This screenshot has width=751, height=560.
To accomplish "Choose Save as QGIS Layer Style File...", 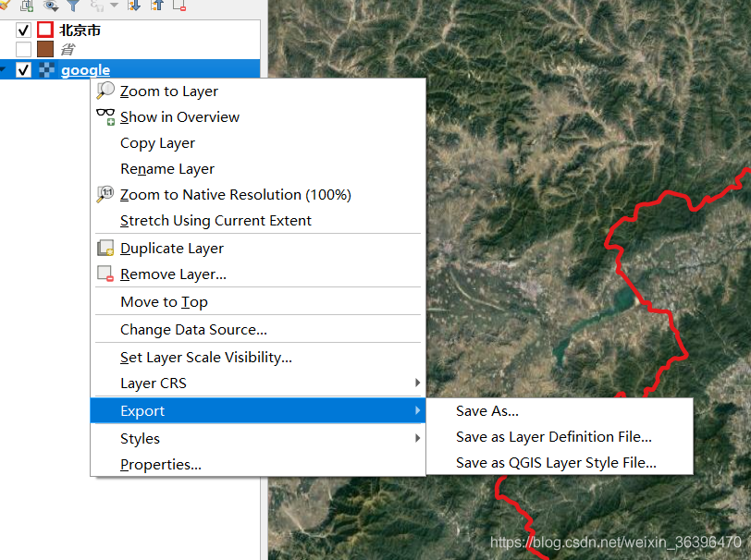I will 556,463.
